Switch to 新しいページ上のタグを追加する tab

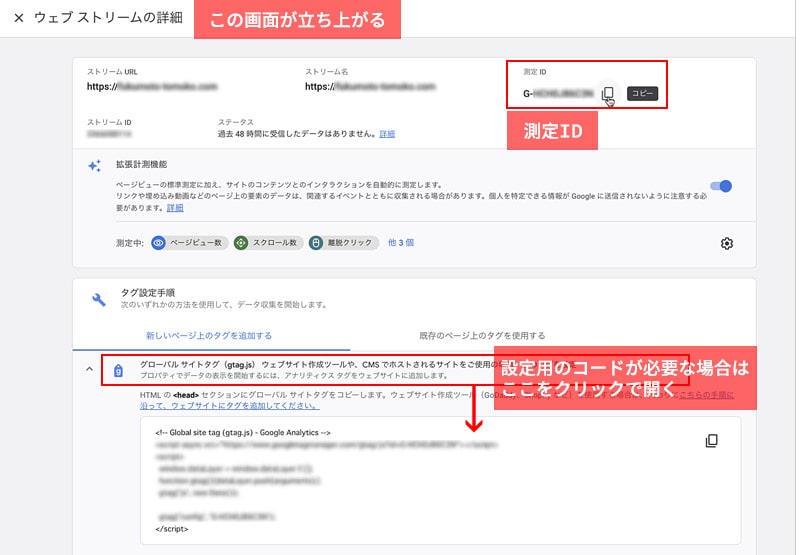click(x=209, y=336)
